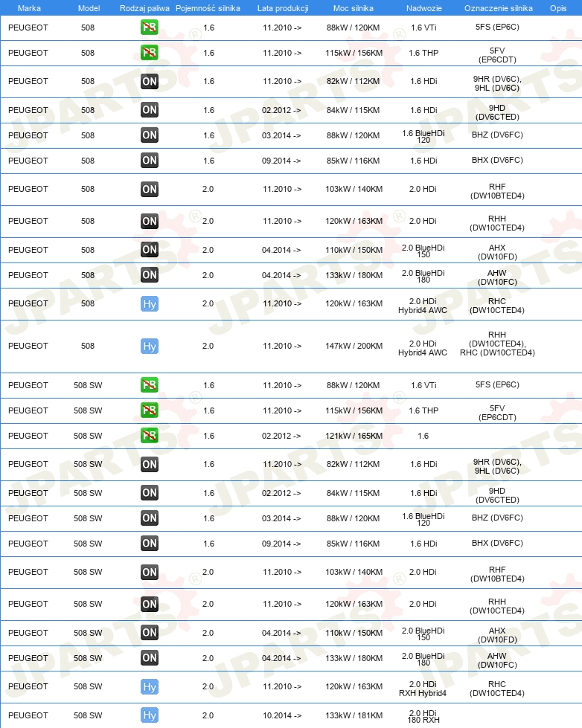Select 110kW / 150KM in the 508 SW row
This screenshot has width=582, height=728.
pyautogui.click(x=354, y=633)
